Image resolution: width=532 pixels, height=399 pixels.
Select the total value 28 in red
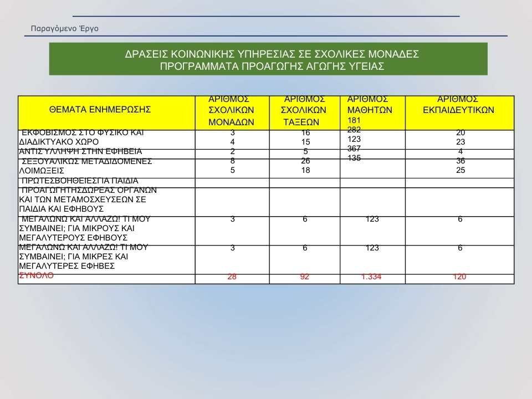232,277
